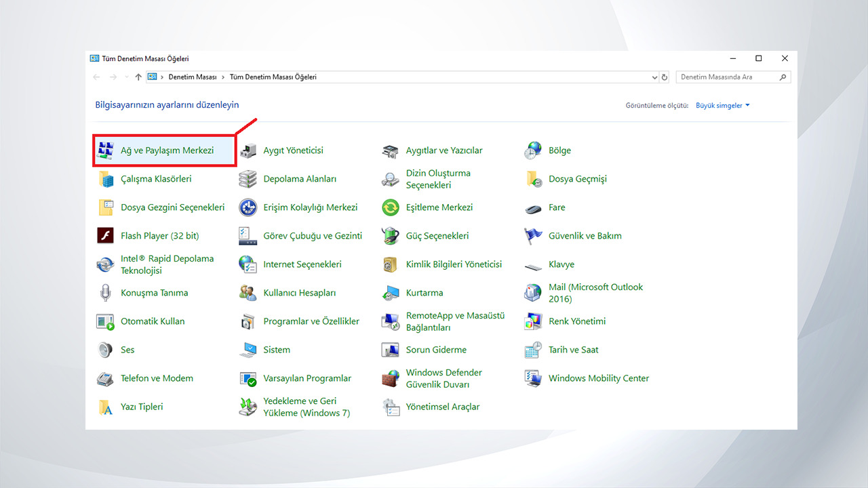
Task: Open Sistem icon
Action: pos(248,350)
